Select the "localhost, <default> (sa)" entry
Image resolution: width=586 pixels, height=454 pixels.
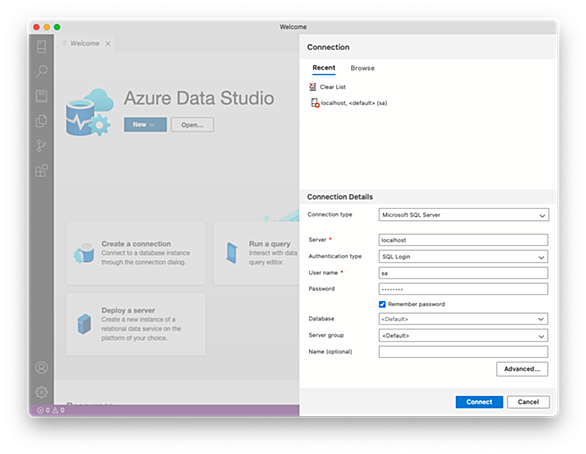coord(354,103)
